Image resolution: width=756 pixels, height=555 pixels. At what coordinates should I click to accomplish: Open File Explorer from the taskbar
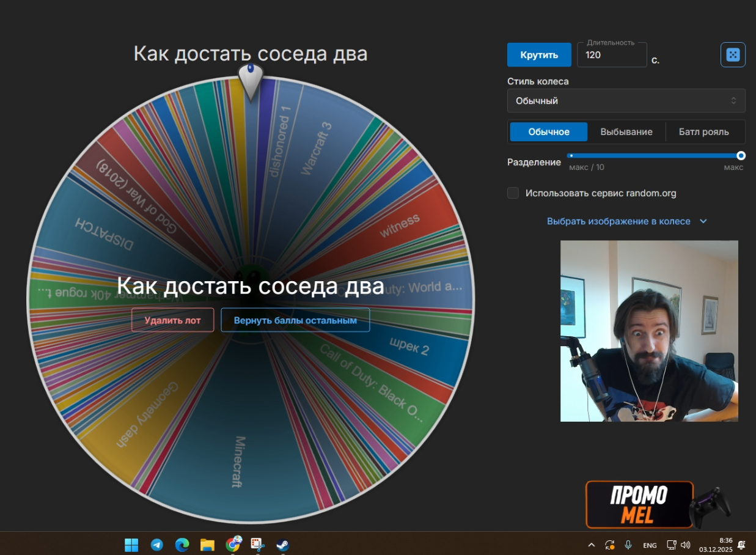pos(207,545)
